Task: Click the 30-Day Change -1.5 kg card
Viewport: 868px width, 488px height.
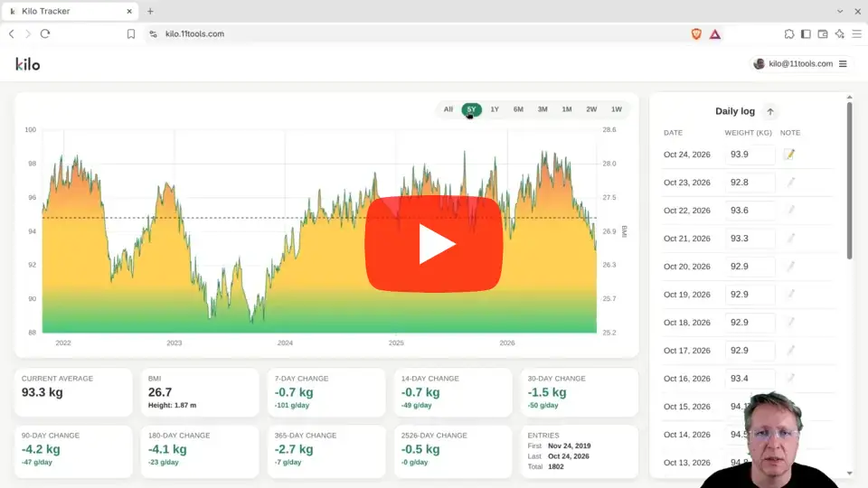Action: [x=580, y=392]
